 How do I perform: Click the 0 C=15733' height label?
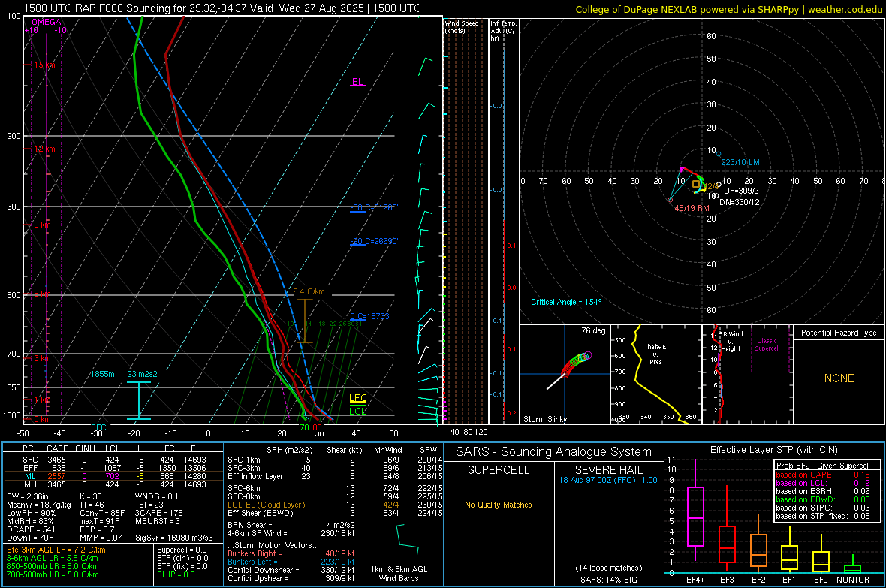point(370,317)
